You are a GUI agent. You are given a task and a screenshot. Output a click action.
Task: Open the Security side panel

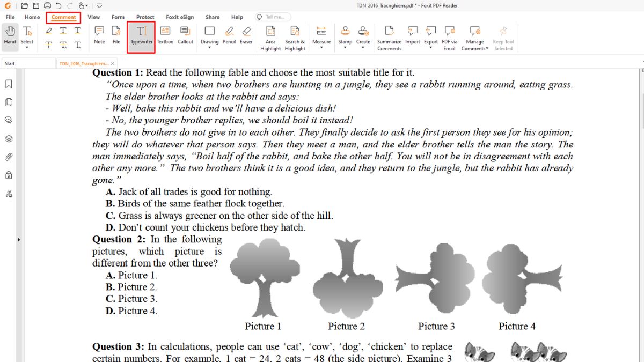9,175
